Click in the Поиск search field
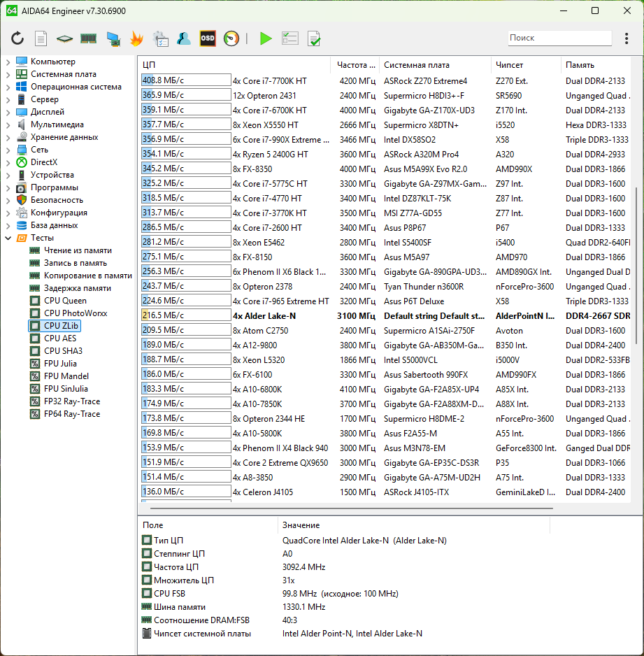644x656 pixels. pyautogui.click(x=558, y=38)
